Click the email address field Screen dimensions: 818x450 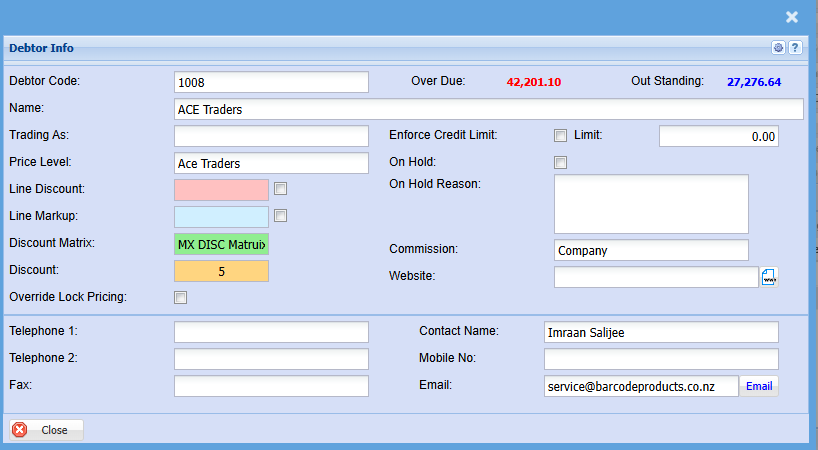(x=641, y=386)
